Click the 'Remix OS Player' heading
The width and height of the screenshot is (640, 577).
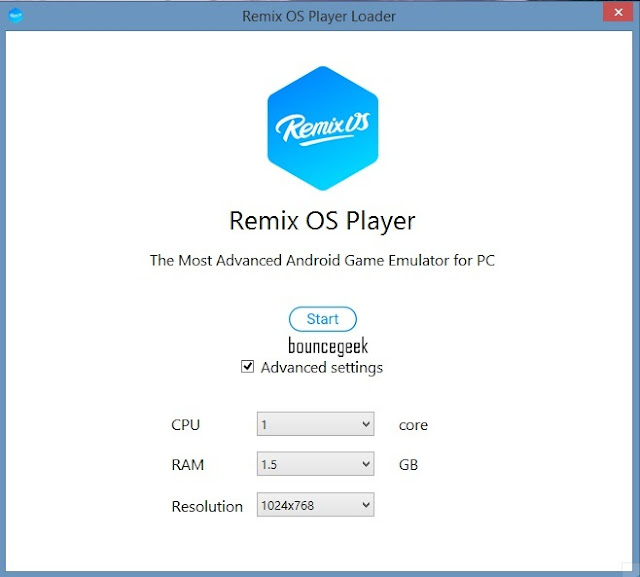coord(322,221)
